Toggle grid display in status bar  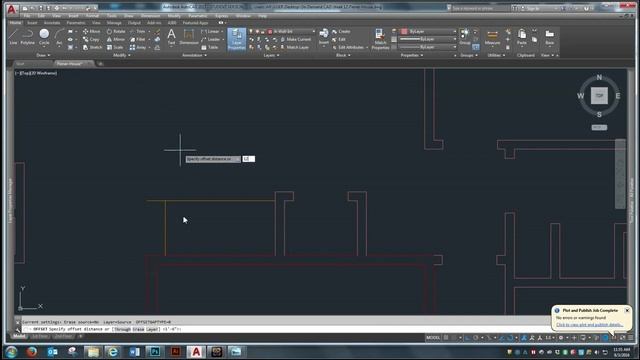446,338
